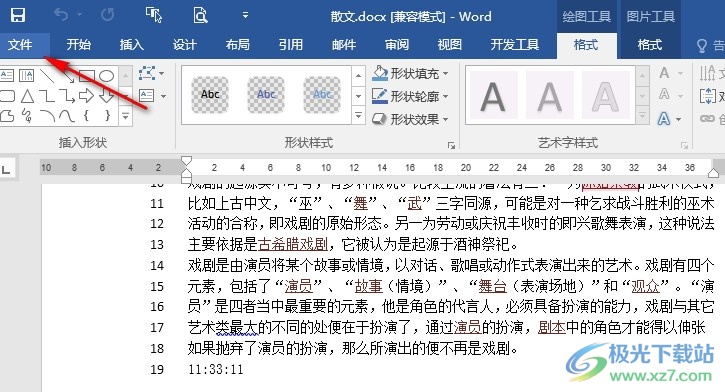Viewport: 725px width, 392px height.
Task: Open the 形状效果 dropdown
Action: coord(410,119)
